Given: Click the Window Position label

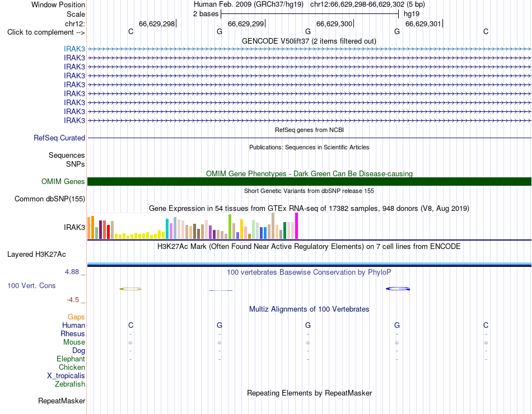Looking at the screenshot, I should coord(58,4).
